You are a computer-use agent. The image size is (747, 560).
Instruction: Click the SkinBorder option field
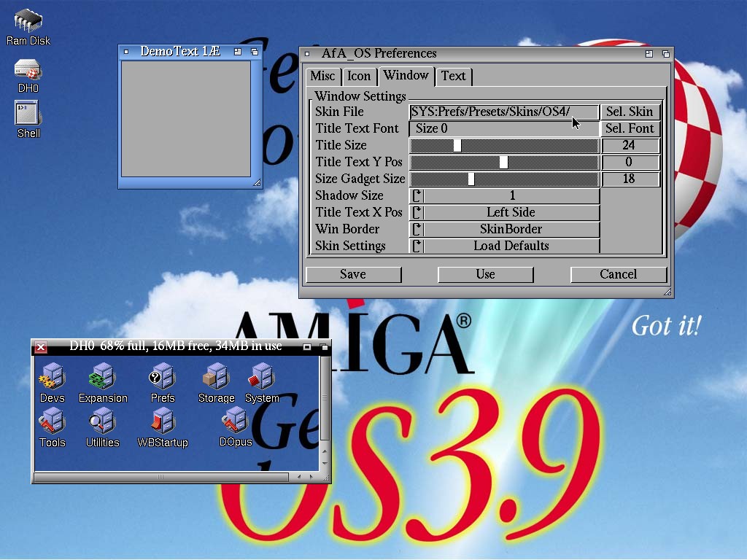click(x=511, y=229)
